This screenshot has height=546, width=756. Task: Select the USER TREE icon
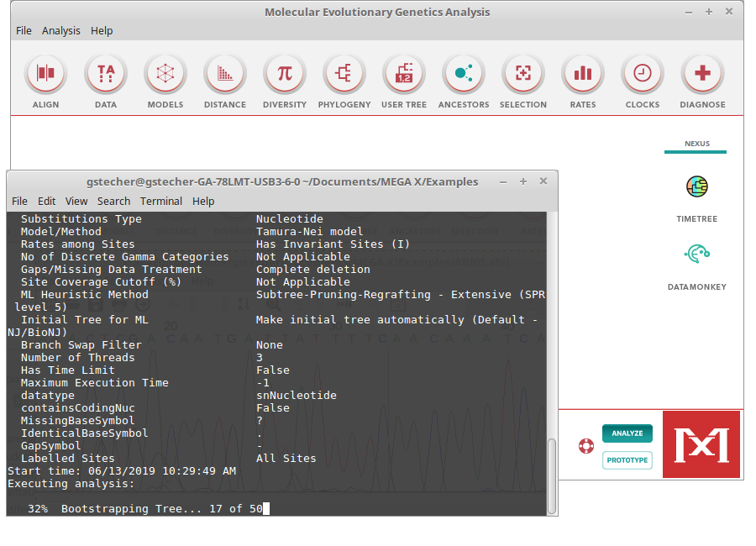pos(404,74)
